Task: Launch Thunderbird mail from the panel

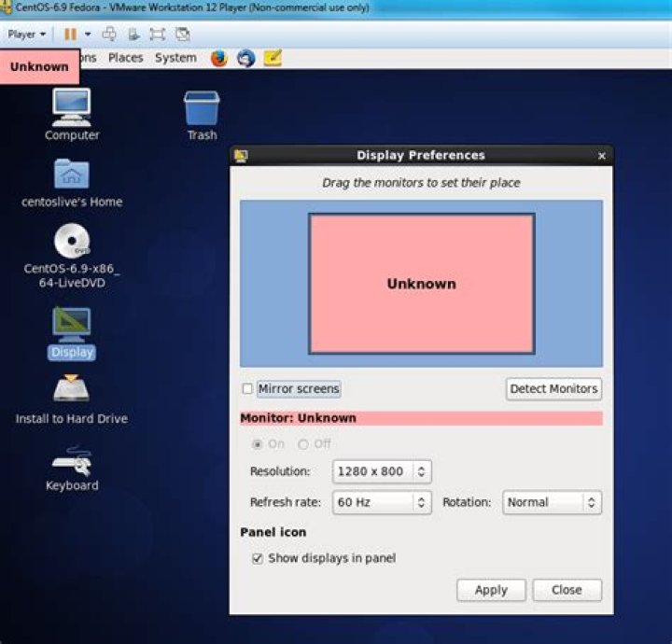Action: [x=246, y=58]
